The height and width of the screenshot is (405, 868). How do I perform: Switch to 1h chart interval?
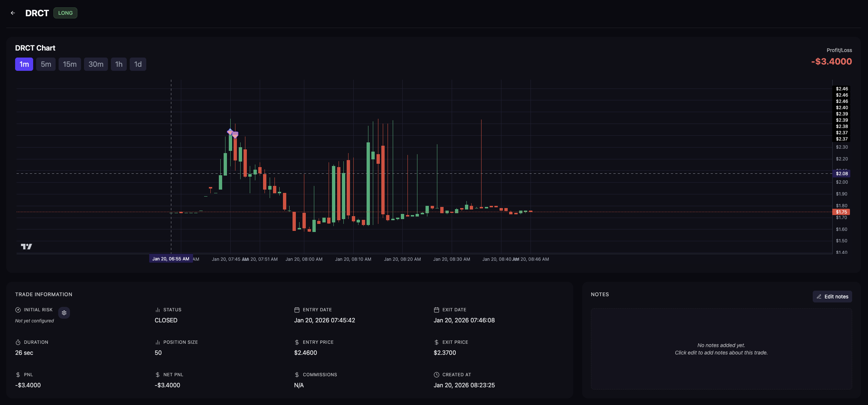(x=119, y=64)
